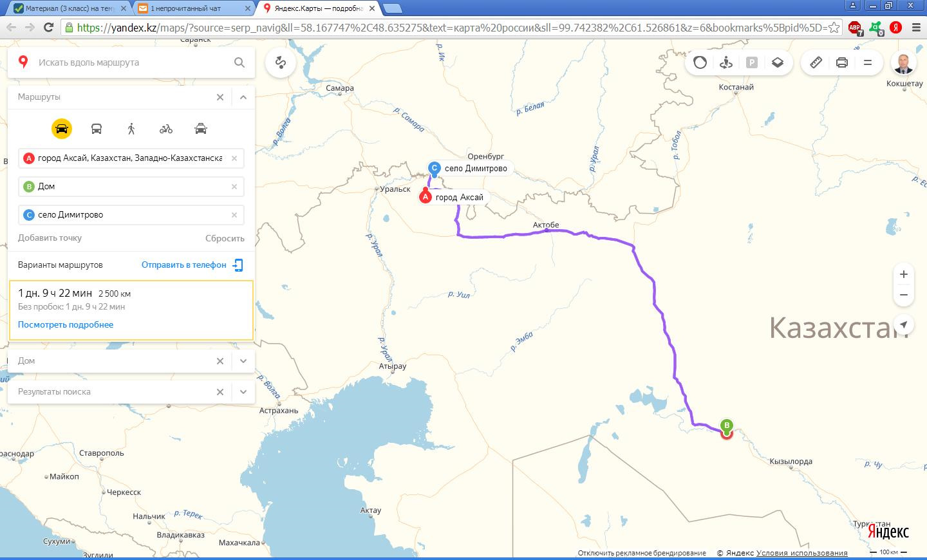Viewport: 927px width, 560px height.
Task: Open street panoramas icon
Action: click(x=726, y=62)
